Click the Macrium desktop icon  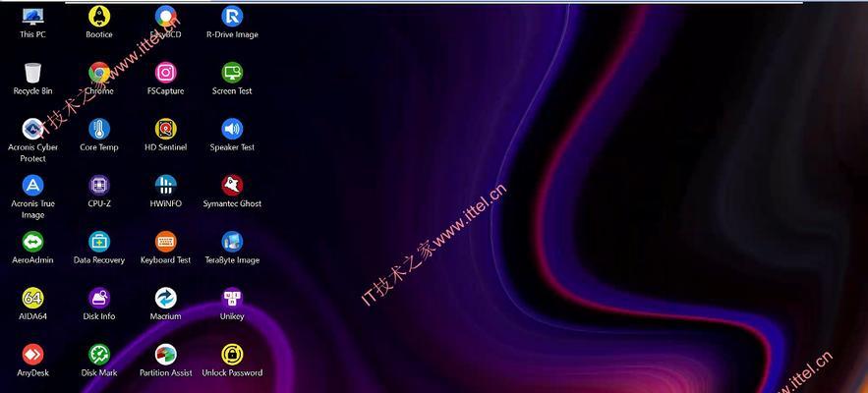pos(165,299)
